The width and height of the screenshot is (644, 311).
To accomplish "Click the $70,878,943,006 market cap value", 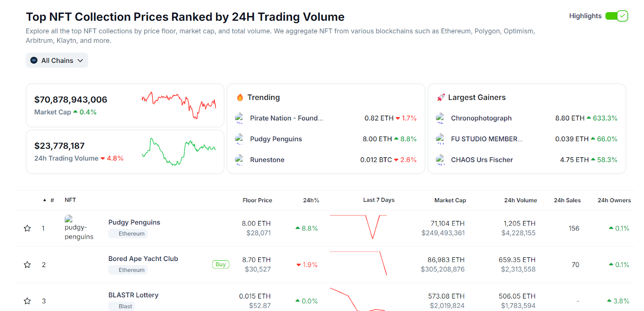I will tap(71, 100).
